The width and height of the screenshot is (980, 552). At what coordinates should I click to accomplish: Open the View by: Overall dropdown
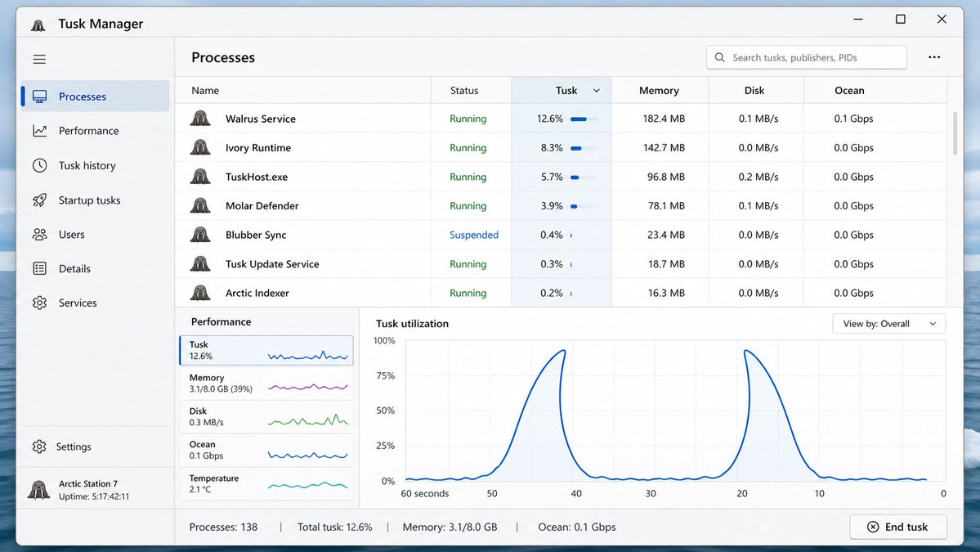[x=888, y=324]
